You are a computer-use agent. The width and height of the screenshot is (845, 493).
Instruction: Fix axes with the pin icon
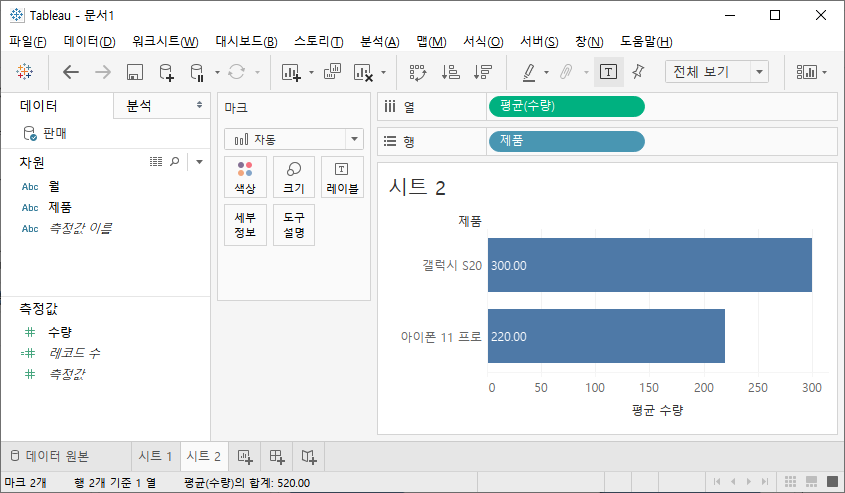(638, 72)
